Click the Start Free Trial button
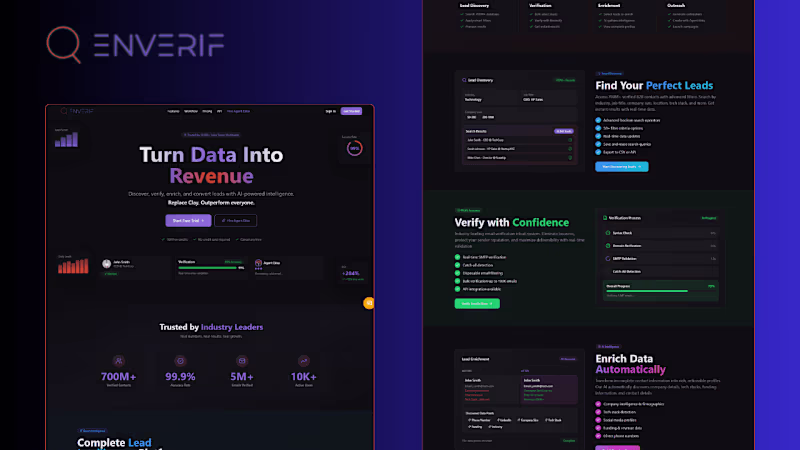Image resolution: width=800 pixels, height=450 pixels. (188, 220)
